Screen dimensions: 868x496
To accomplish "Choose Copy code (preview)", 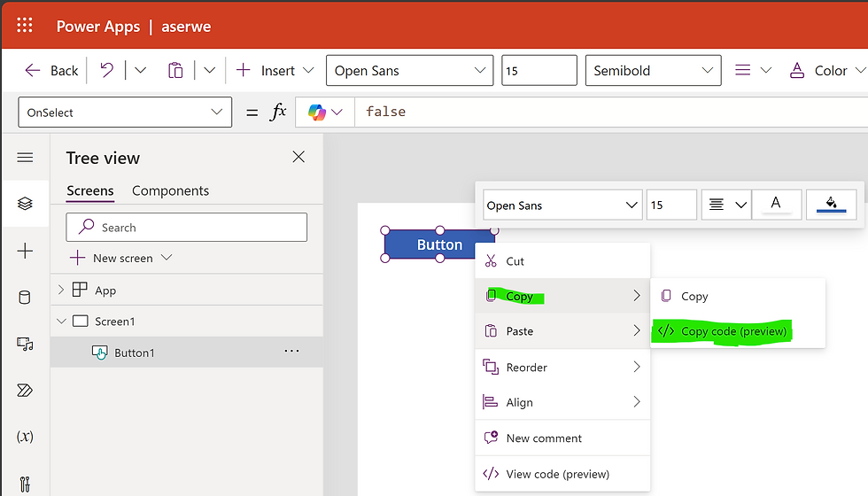I will [x=738, y=331].
